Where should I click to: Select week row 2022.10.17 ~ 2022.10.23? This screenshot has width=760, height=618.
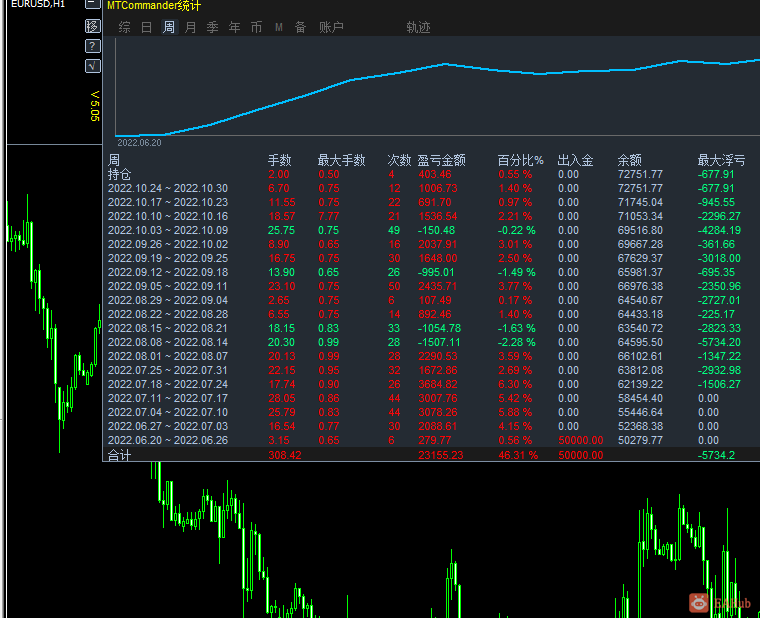168,202
